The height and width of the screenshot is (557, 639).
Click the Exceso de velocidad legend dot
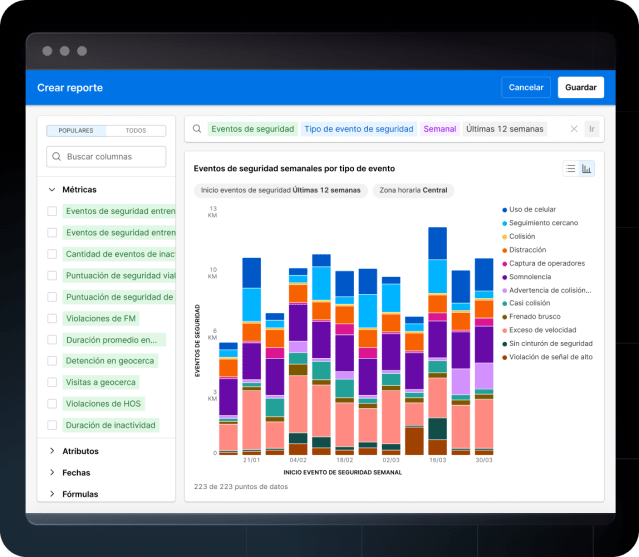tap(503, 330)
